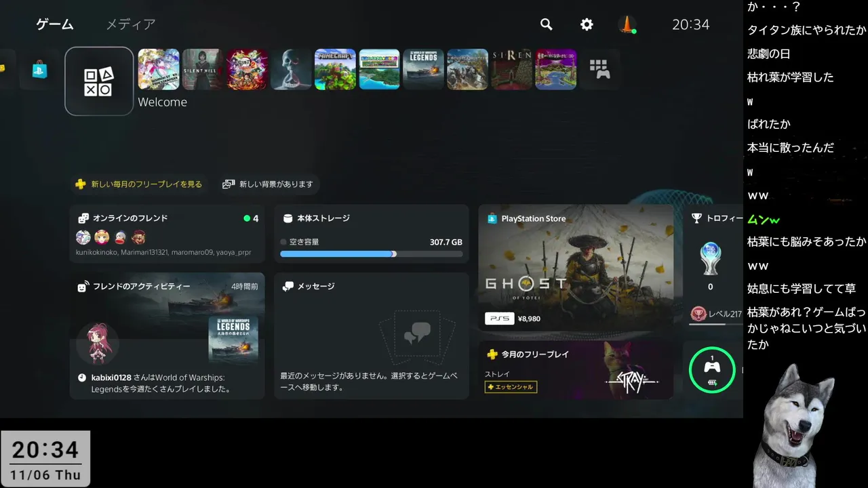Click chat comment 枯れ葉が学習した
The height and width of the screenshot is (488, 868).
pyautogui.click(x=791, y=77)
